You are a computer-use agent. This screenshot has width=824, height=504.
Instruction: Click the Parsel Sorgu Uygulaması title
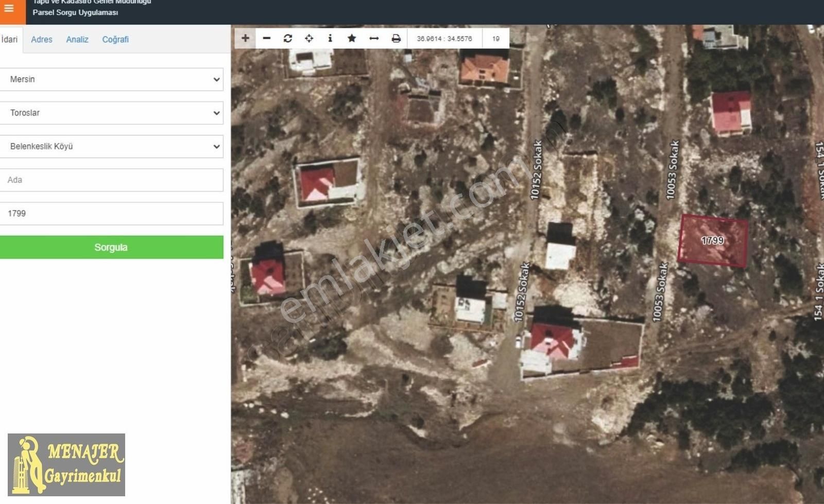point(75,12)
